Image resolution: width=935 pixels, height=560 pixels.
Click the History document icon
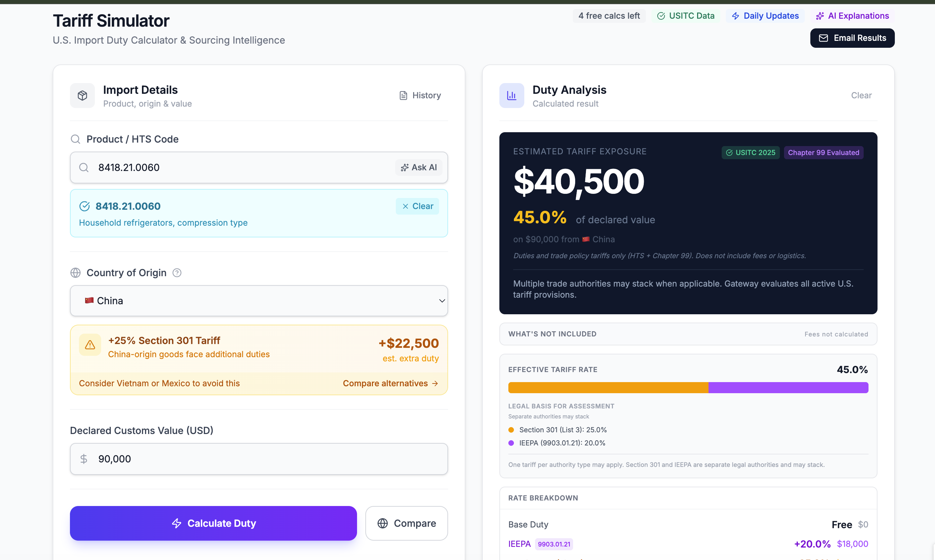(403, 96)
